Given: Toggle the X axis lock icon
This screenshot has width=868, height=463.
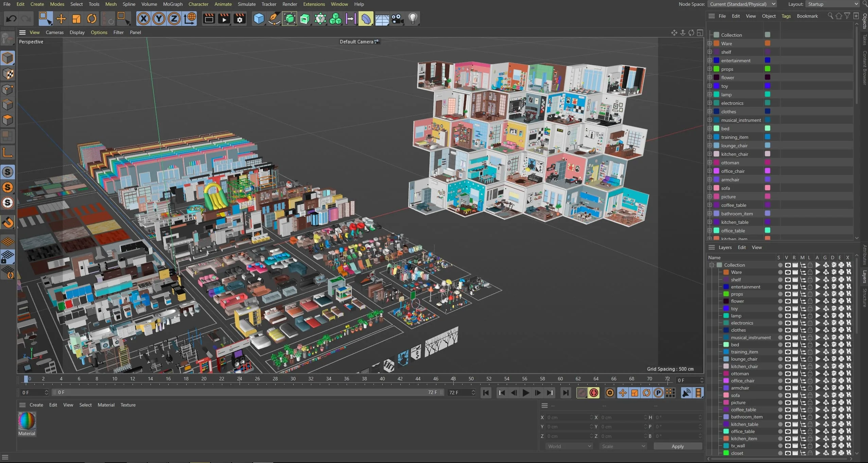Looking at the screenshot, I should [143, 19].
